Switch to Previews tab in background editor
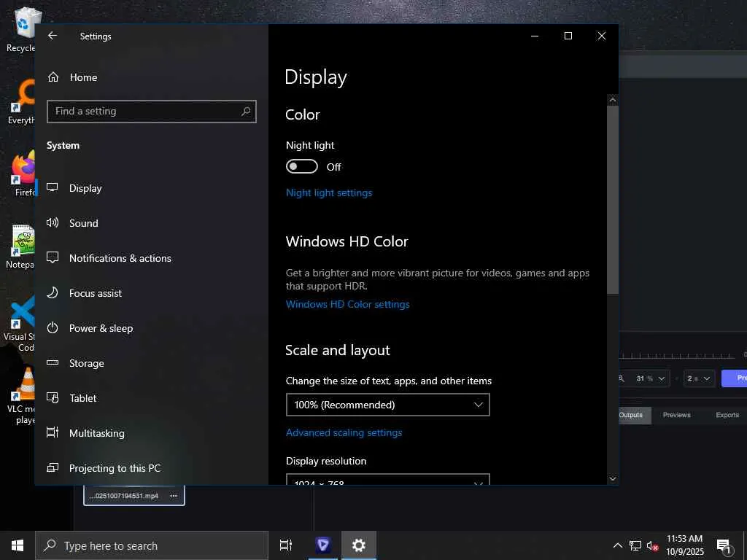The height and width of the screenshot is (560, 747). [676, 415]
